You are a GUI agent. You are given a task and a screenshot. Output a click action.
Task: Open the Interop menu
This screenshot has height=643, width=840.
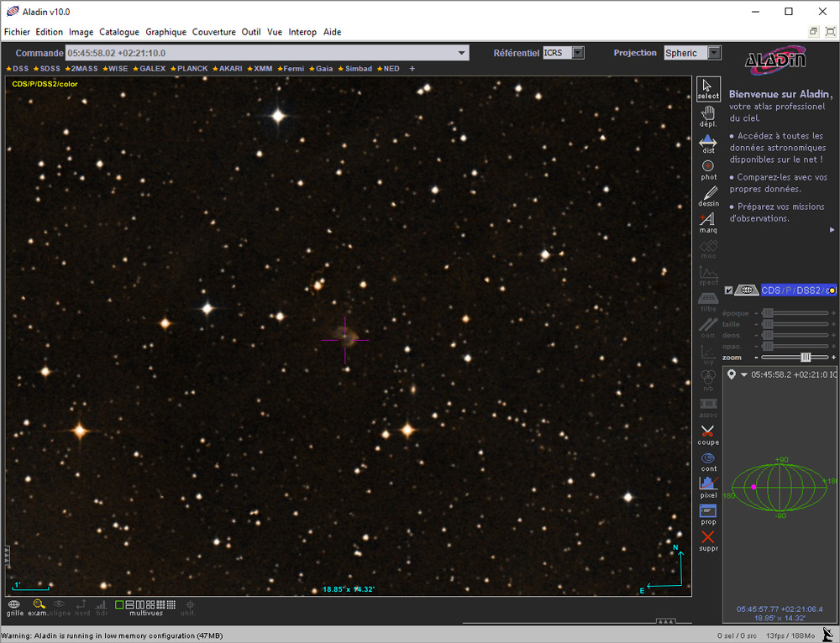tap(302, 32)
